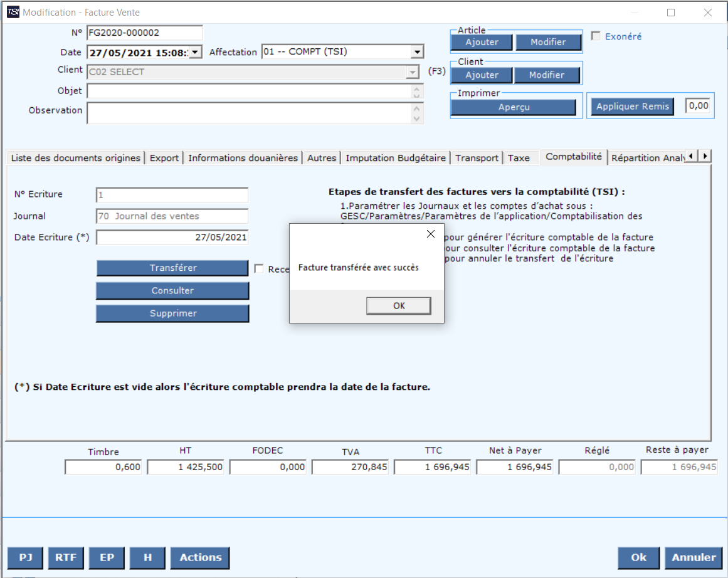Click the TSI application icon in title bar
Screen dimensions: 728x578
(x=13, y=12)
